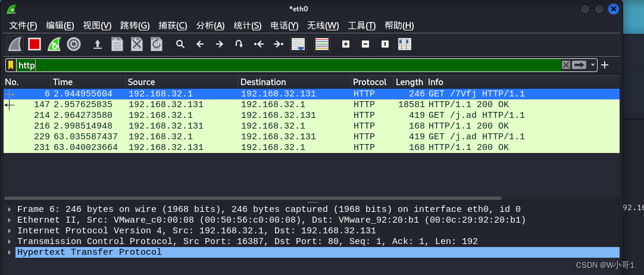This screenshot has width=644, height=275.
Task: Expand Internet Protocol Version 4 row
Action: [x=10, y=231]
